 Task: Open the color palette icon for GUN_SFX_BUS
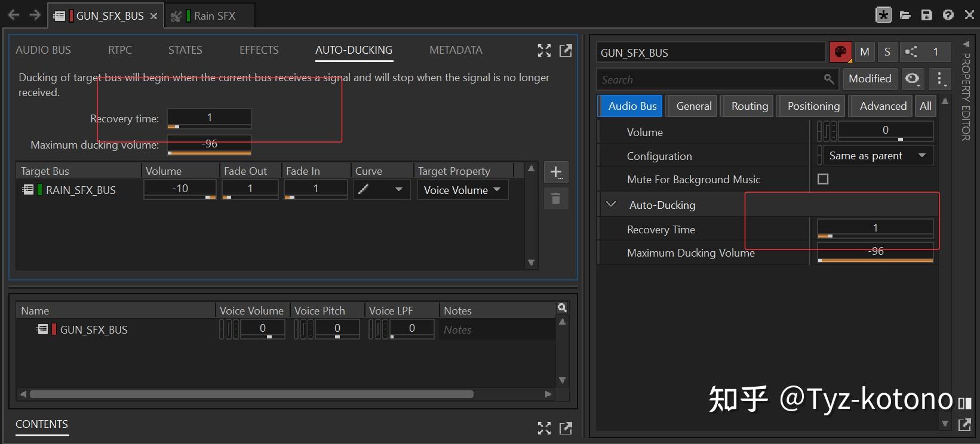click(x=840, y=52)
